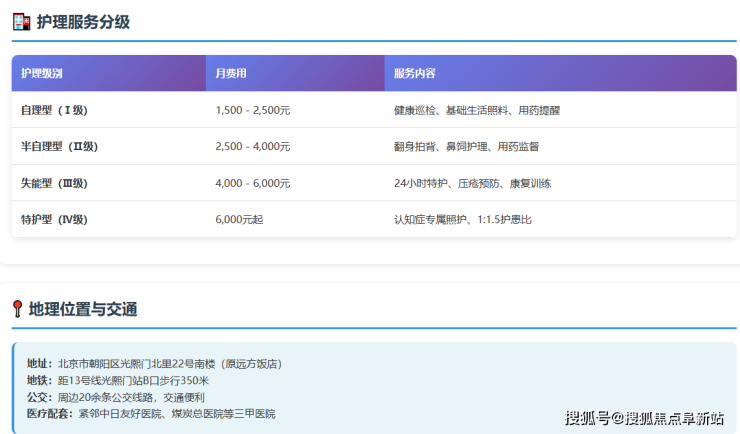The height and width of the screenshot is (434, 740).
Task: Click the 6,000元起 fee cell
Action: (239, 219)
